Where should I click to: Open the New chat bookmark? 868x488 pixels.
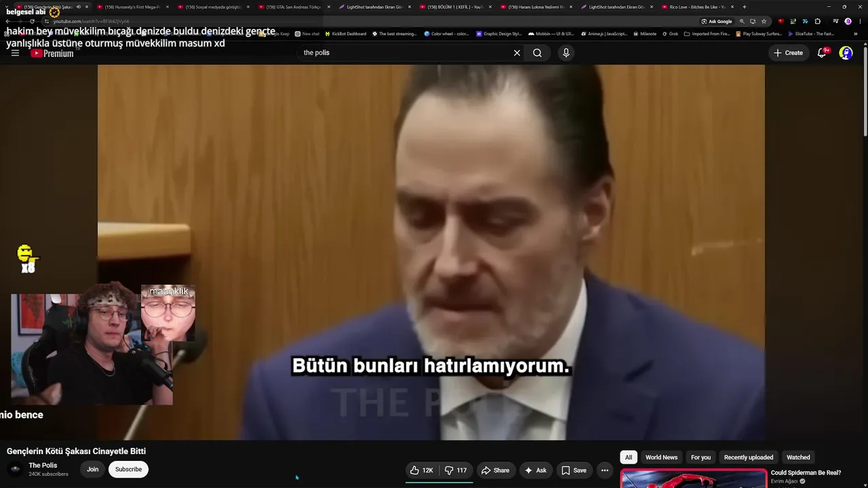(307, 34)
